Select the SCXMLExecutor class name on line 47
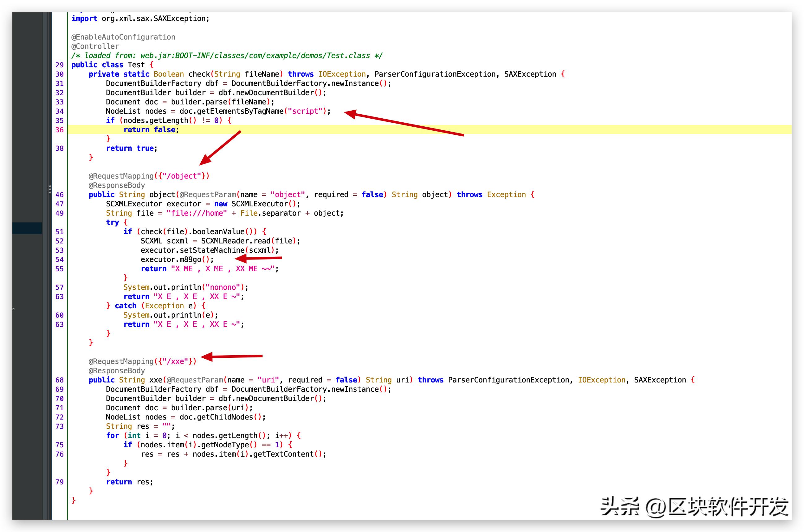Image resolution: width=804 pixels, height=532 pixels. coord(134,204)
